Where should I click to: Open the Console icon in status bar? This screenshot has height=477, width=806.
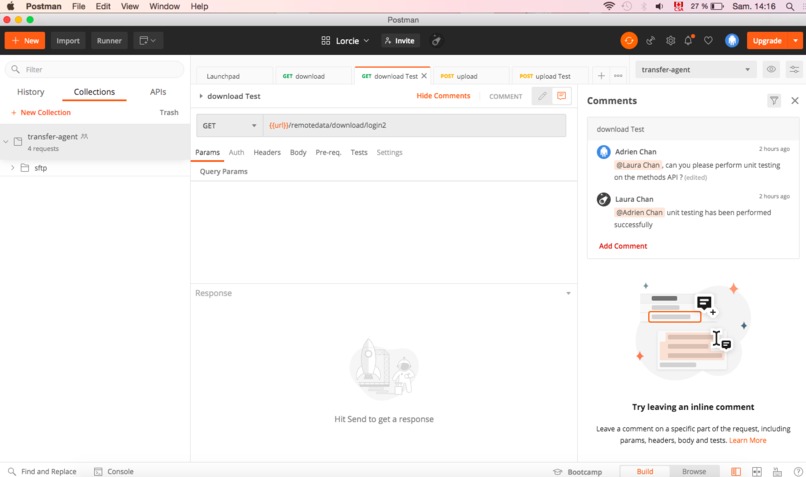coord(98,471)
